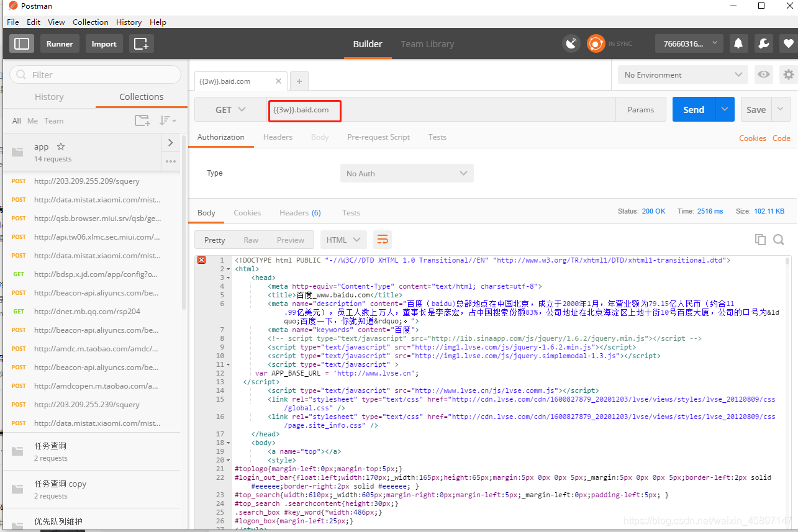The height and width of the screenshot is (532, 798).
Task: Open a new window with the plus-window icon
Action: [x=141, y=43]
